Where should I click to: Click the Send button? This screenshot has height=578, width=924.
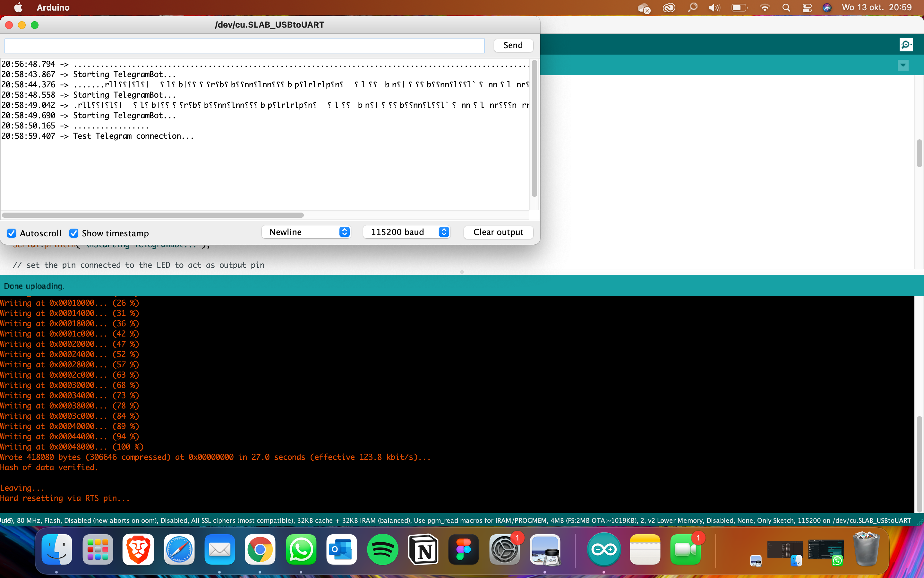coord(513,45)
